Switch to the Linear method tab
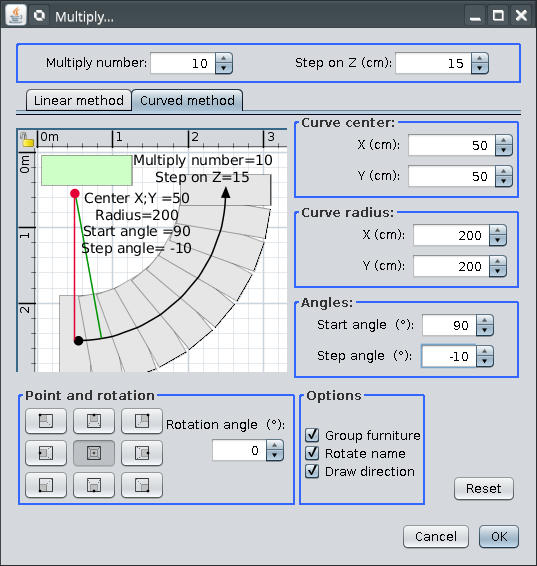Viewport: 537px width, 566px height. (x=79, y=100)
